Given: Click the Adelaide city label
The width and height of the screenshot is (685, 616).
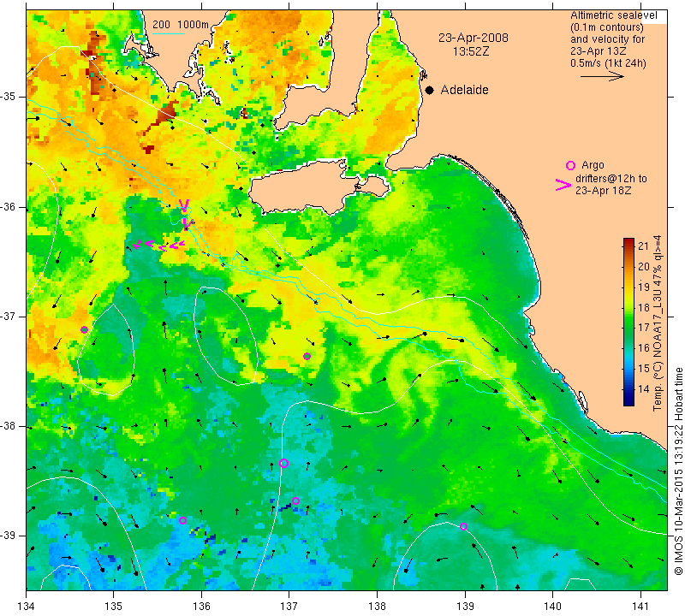Looking at the screenshot, I should click(464, 90).
